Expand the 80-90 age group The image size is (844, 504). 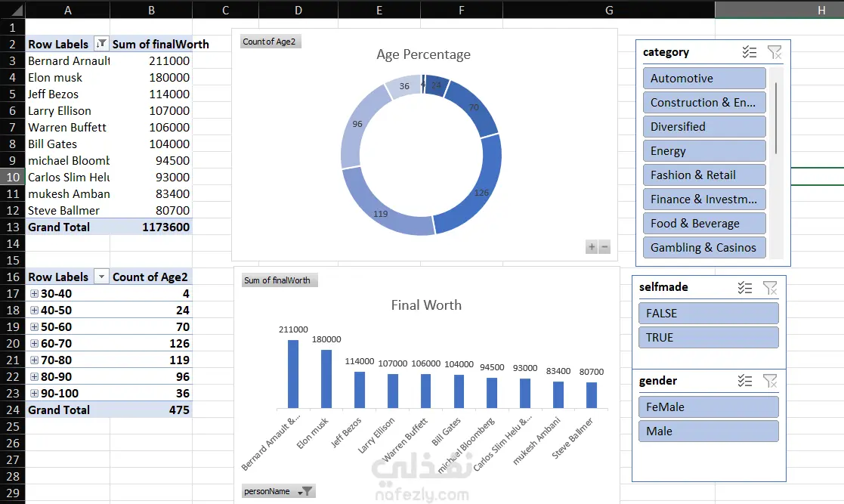tap(35, 377)
